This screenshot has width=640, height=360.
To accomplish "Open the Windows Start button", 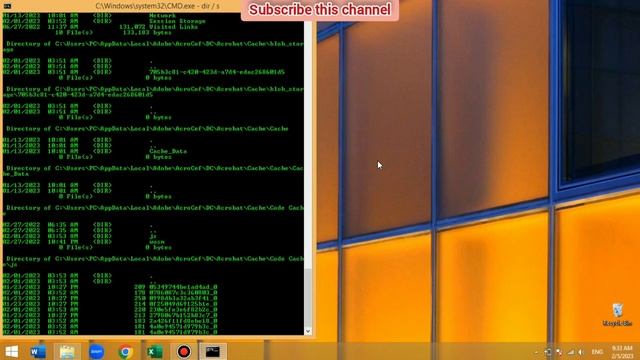I will click(x=11, y=351).
